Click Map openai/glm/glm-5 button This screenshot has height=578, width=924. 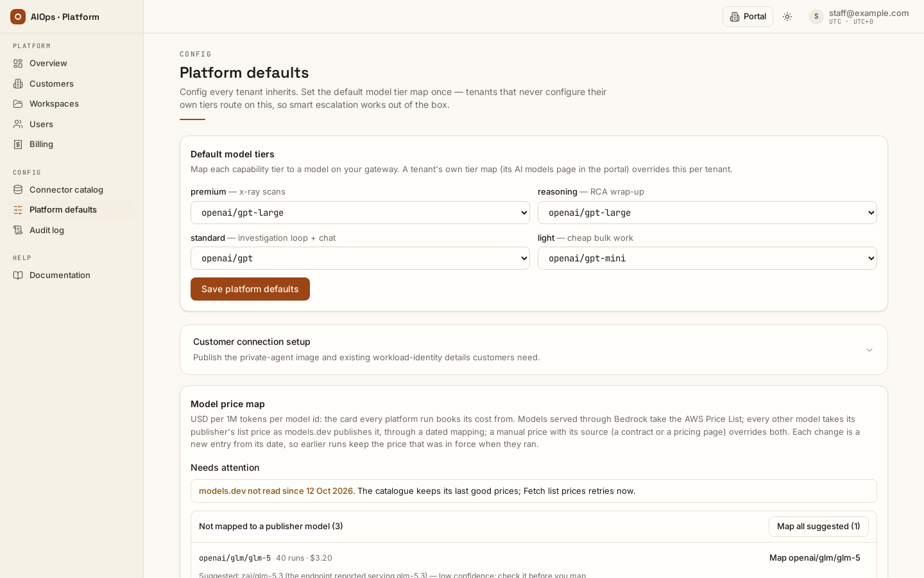[x=815, y=558]
